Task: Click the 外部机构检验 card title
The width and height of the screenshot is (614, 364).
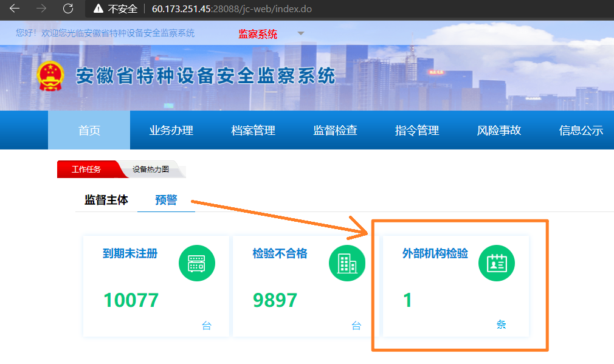Action: (435, 253)
